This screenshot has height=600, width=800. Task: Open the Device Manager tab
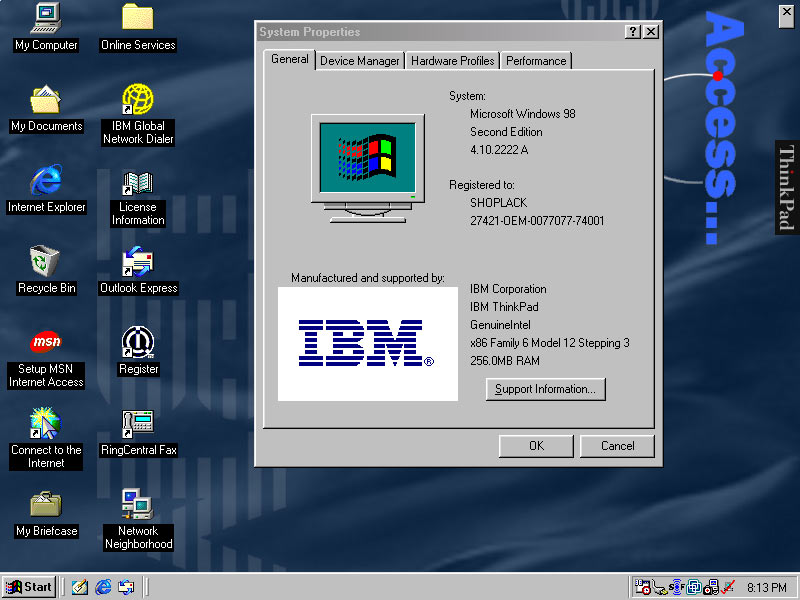click(x=360, y=61)
